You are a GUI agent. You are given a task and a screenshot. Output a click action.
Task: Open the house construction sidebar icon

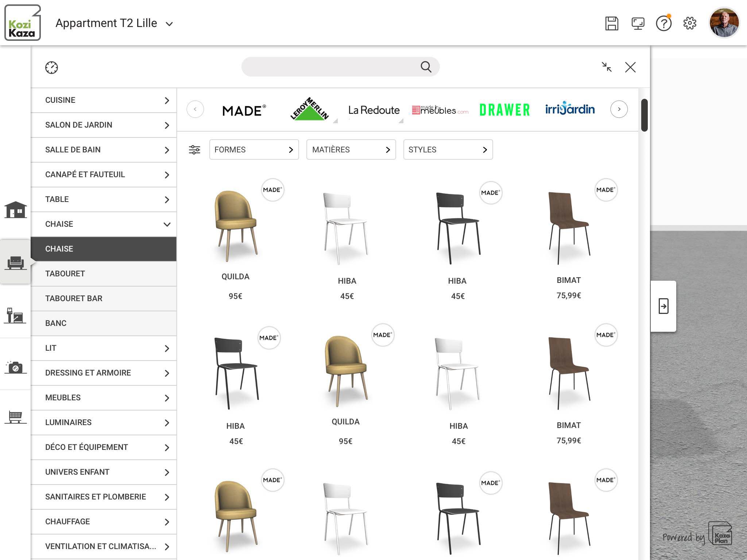[x=16, y=210]
